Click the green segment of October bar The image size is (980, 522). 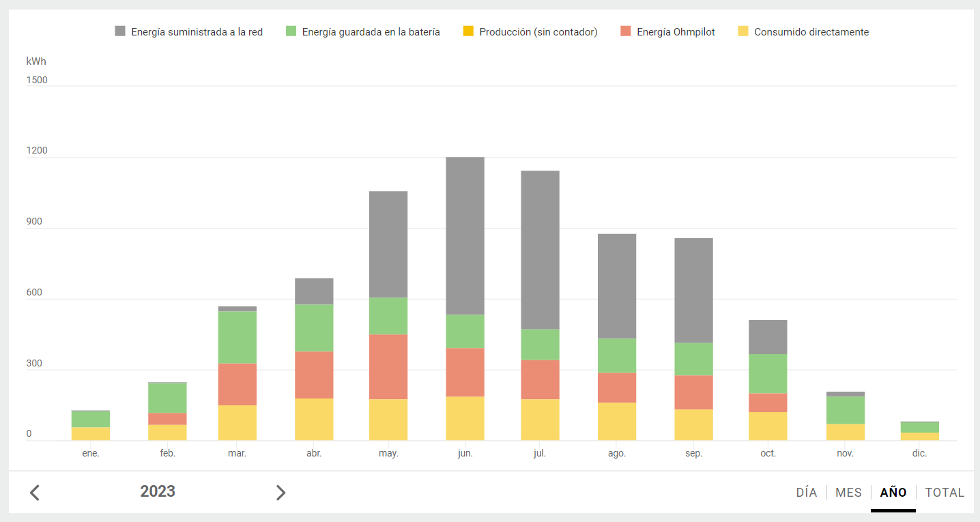[x=768, y=373]
